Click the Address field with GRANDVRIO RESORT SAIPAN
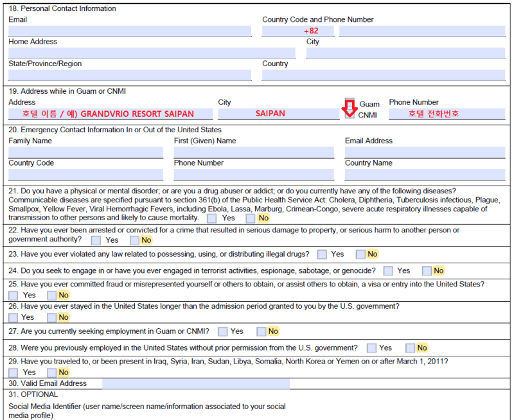 (x=111, y=114)
